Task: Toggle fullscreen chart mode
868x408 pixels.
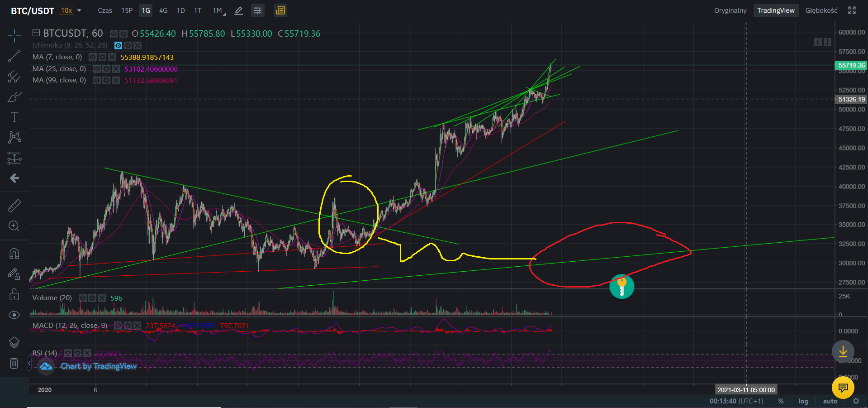Action: point(852,10)
